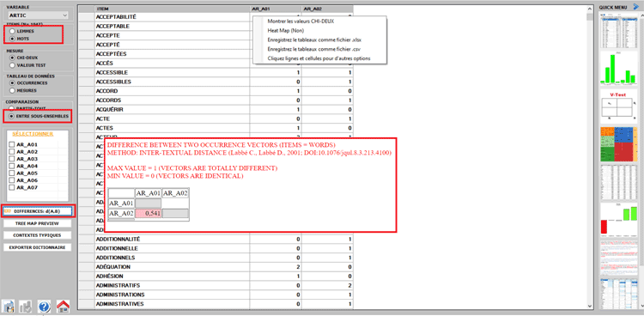Check the AR_A04 checkbox
Viewport: 644px width, 316px height.
(11, 166)
